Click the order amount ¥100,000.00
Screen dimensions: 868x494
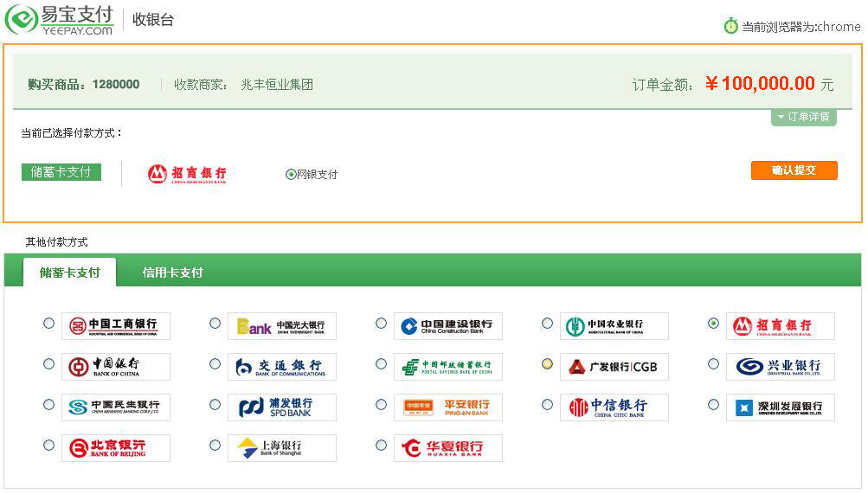(760, 84)
